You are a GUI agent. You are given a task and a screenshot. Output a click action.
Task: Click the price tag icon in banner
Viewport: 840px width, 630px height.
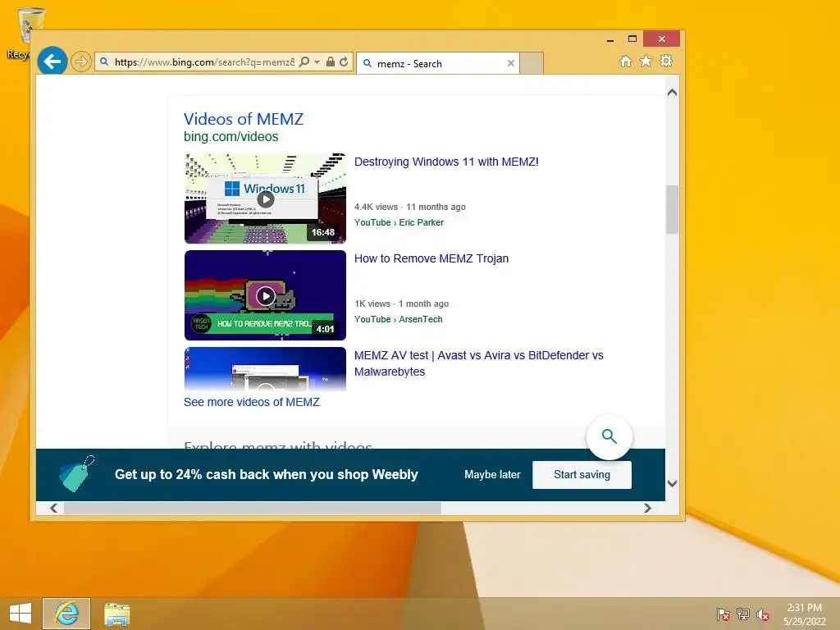click(76, 474)
